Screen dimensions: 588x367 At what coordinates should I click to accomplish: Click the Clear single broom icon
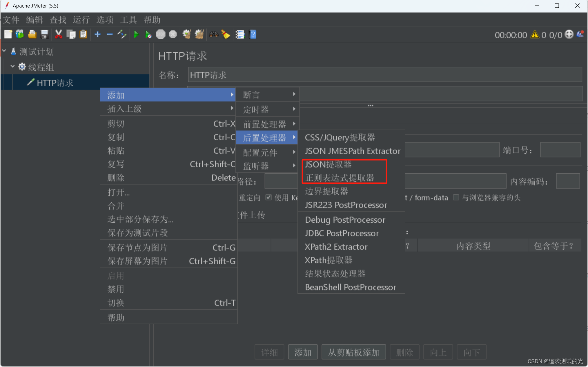(187, 34)
